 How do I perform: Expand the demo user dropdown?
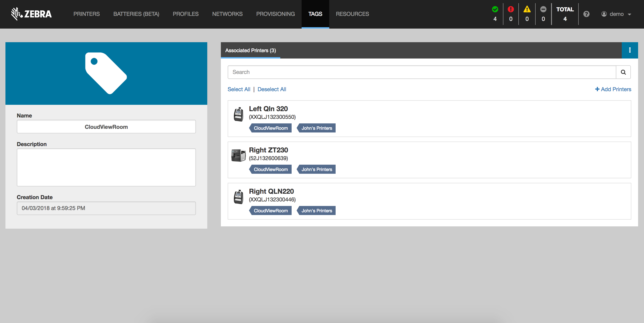coord(616,14)
